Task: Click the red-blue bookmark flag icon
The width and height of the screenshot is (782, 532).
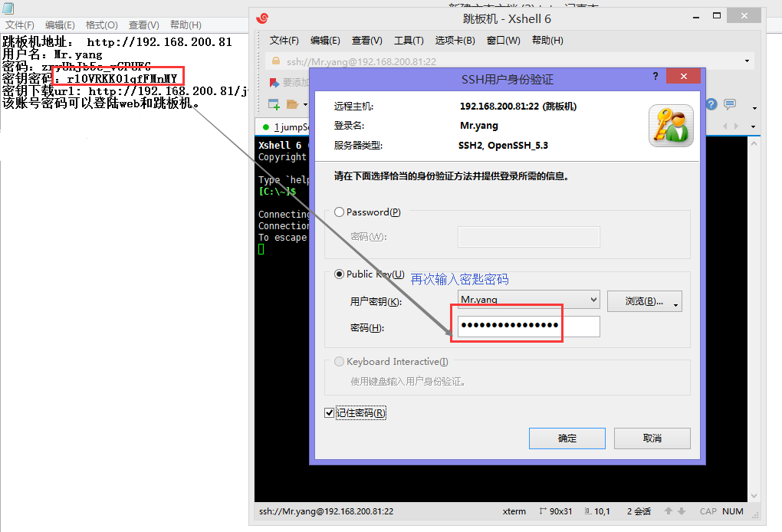Action: click(x=274, y=82)
